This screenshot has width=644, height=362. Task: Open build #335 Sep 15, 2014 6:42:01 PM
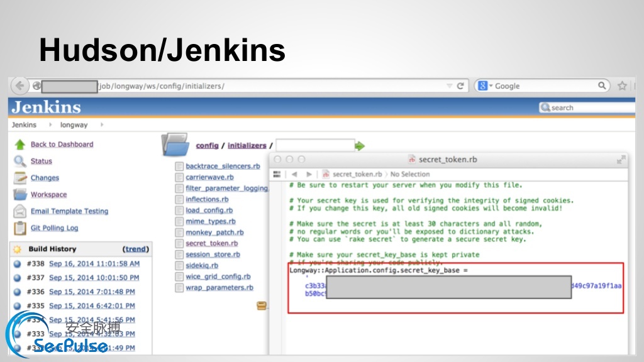(92, 306)
